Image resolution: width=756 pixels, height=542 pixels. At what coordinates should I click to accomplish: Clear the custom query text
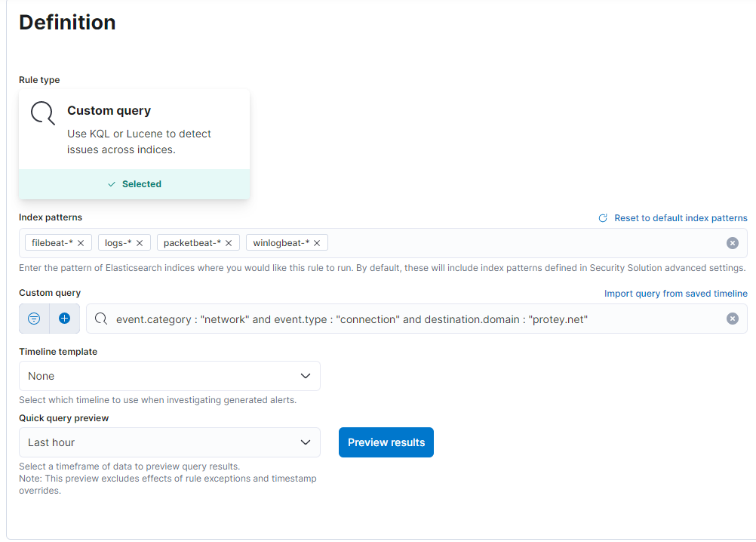pyautogui.click(x=732, y=319)
